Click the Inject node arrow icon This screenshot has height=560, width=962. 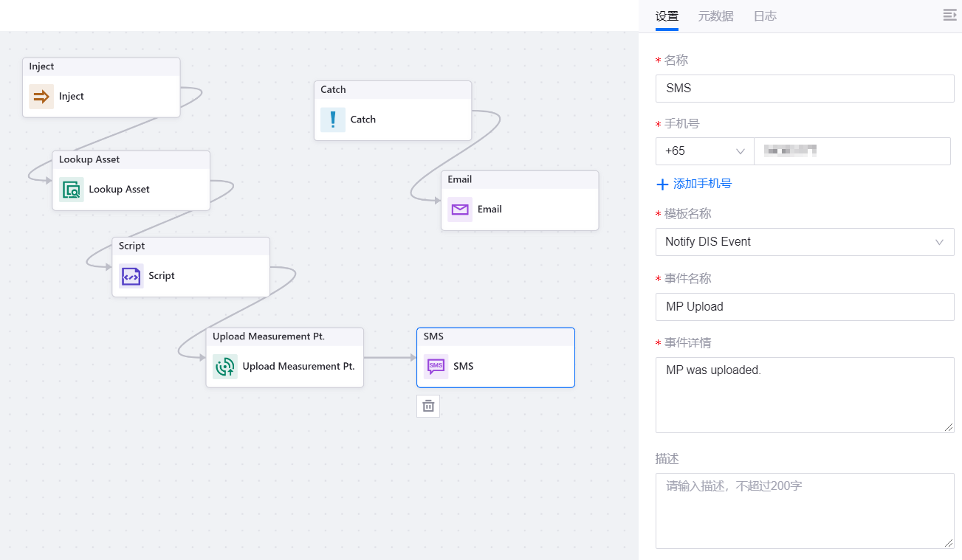tap(41, 97)
